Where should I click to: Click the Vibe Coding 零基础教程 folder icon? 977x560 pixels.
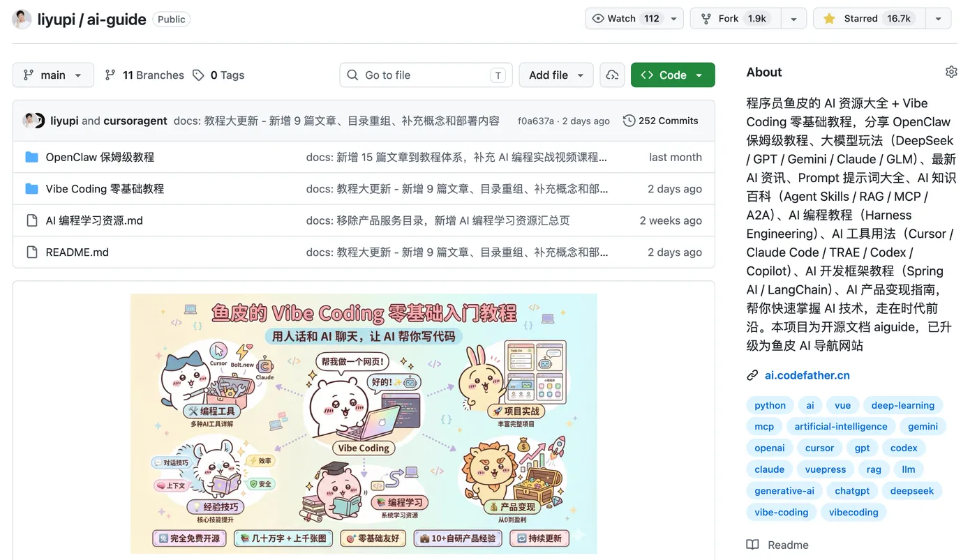tap(31, 189)
